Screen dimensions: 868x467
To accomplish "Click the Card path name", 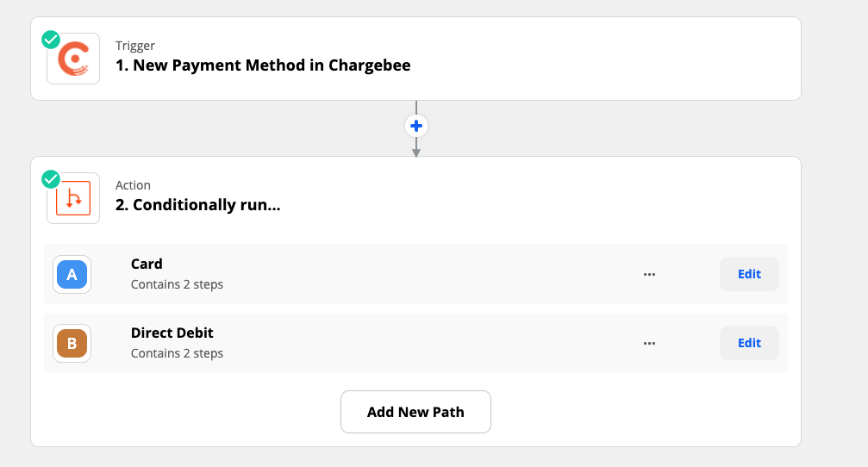I will (147, 264).
